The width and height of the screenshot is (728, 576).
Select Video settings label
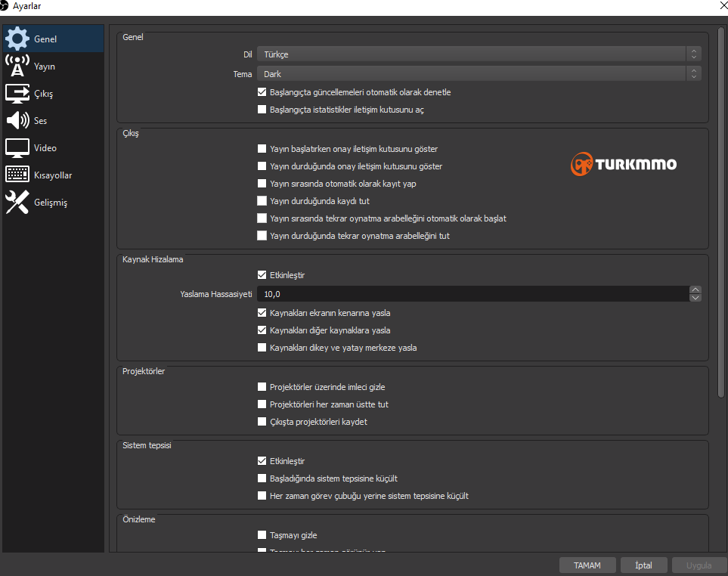(x=45, y=148)
